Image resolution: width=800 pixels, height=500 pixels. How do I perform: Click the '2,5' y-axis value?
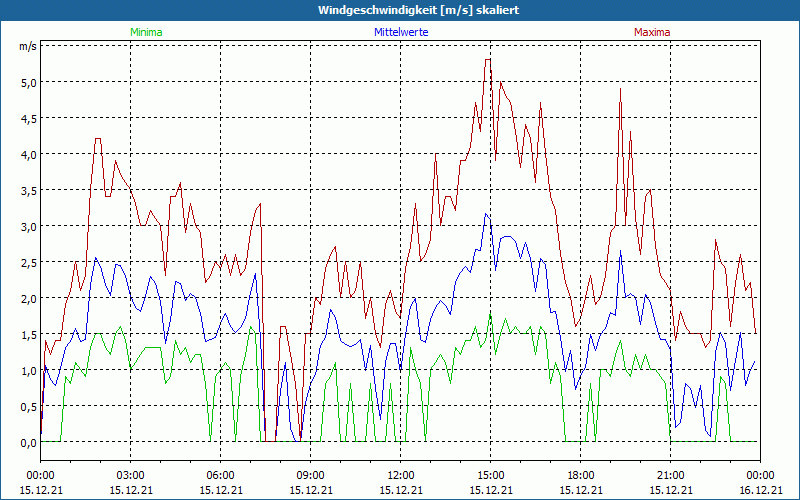[x=29, y=263]
